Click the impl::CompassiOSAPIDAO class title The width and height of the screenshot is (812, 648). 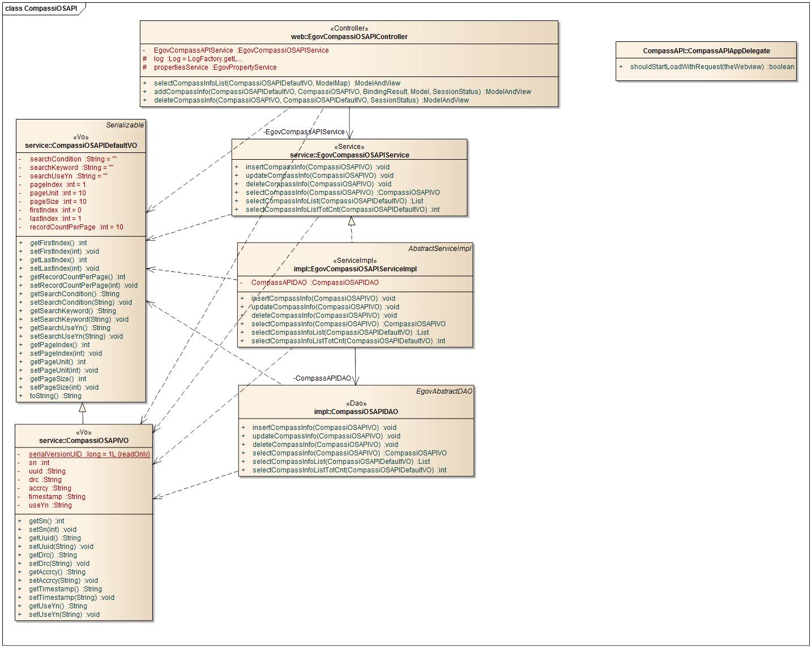point(356,412)
